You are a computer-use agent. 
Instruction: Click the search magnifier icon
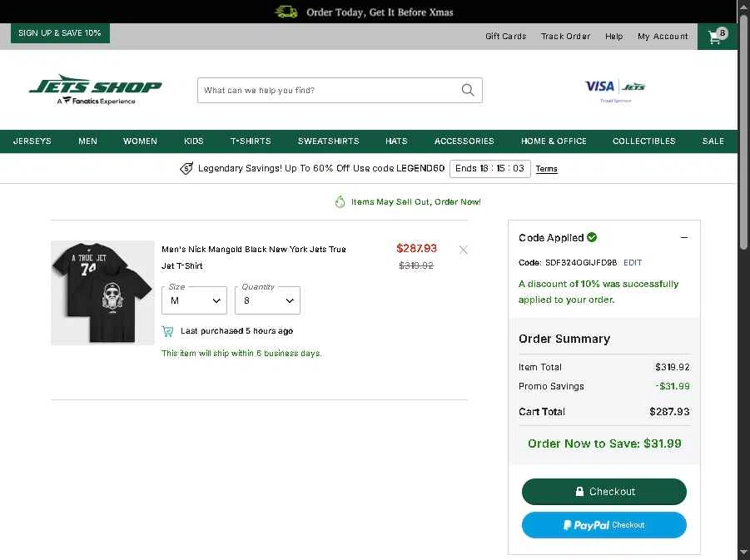point(468,90)
